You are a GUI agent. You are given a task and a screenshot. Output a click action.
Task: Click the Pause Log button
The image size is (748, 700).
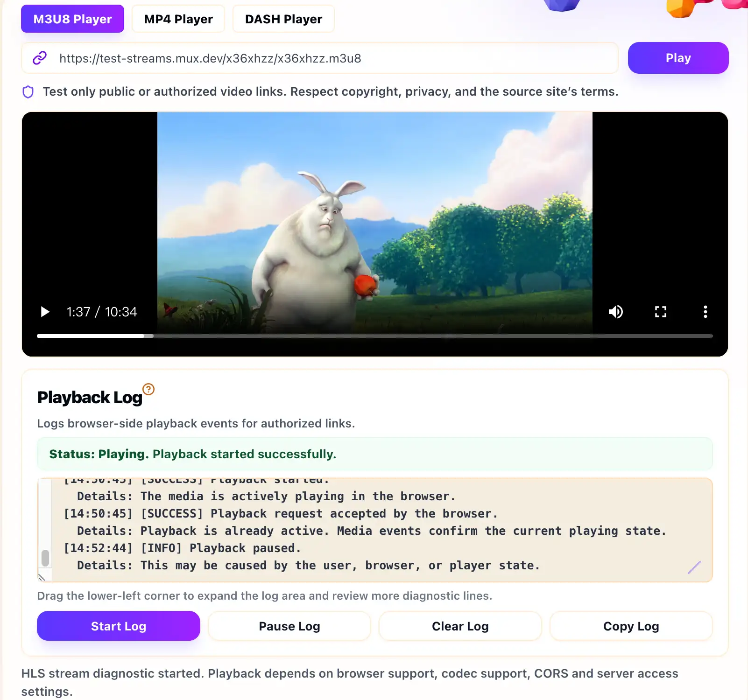click(289, 626)
